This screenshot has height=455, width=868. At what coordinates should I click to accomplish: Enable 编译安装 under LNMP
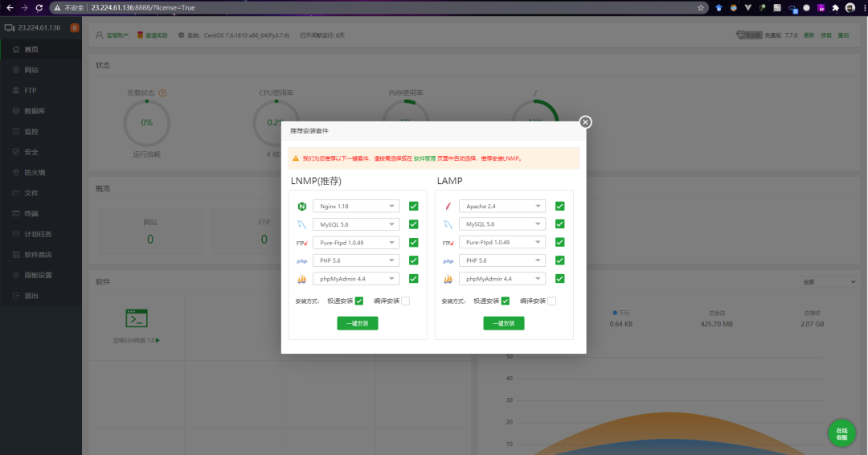tap(406, 301)
